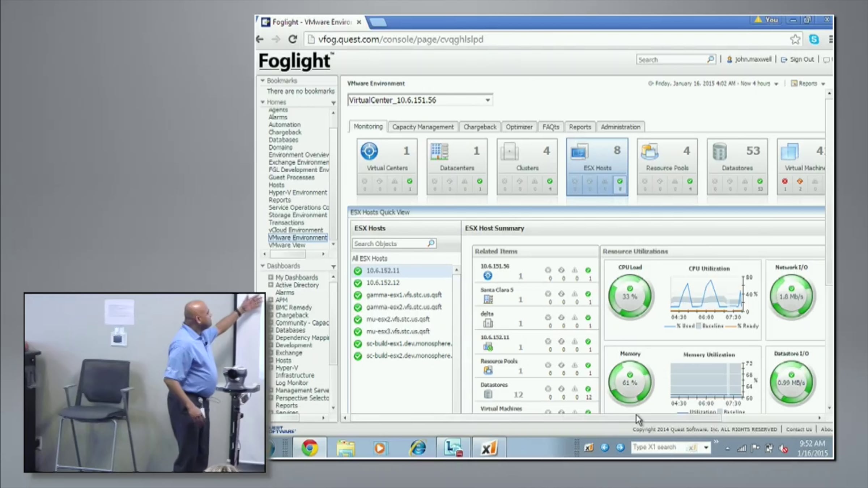Click the CPU Load gauge

[x=630, y=296]
